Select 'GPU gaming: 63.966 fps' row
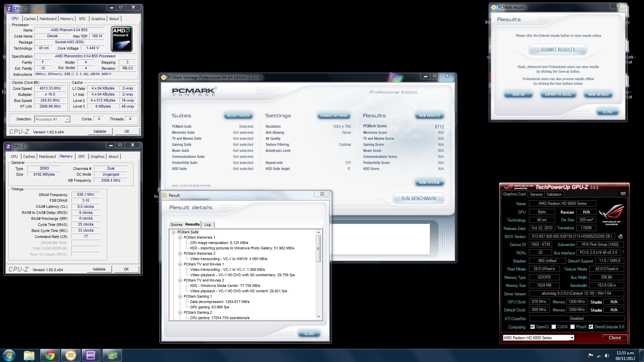Image resolution: width=644 pixels, height=362 pixels. tap(209, 307)
